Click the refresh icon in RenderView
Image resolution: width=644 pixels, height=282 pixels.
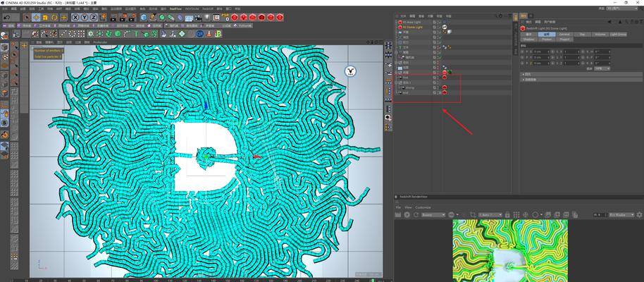[416, 215]
